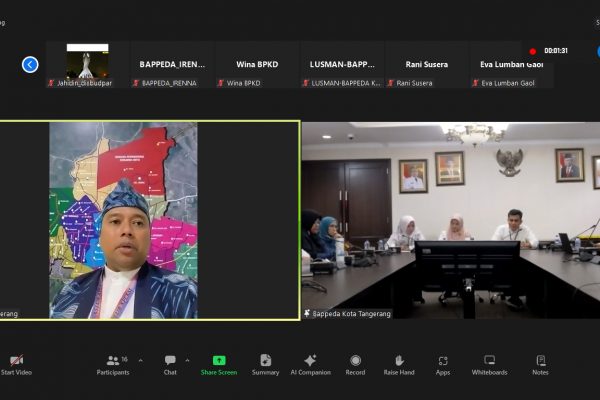Click the red recording timer indicator
The image size is (600, 400).
pyautogui.click(x=549, y=51)
